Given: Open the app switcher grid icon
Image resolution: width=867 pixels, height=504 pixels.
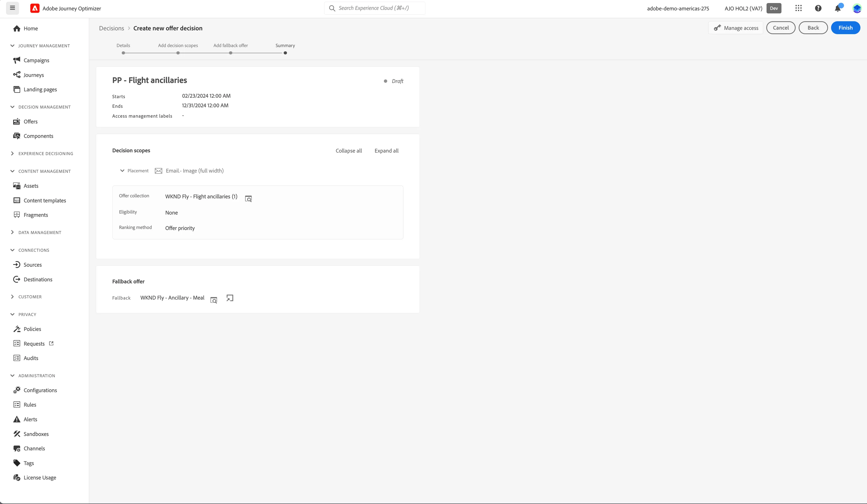Looking at the screenshot, I should 798,8.
